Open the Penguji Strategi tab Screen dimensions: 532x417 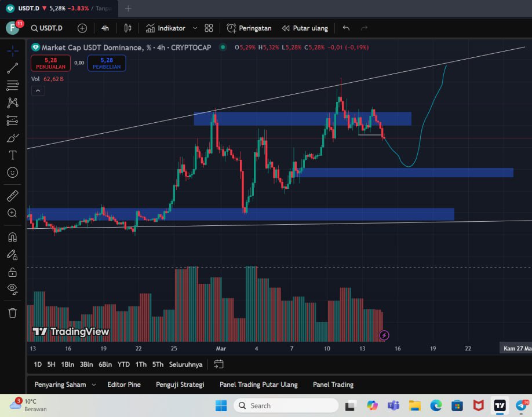click(x=180, y=385)
